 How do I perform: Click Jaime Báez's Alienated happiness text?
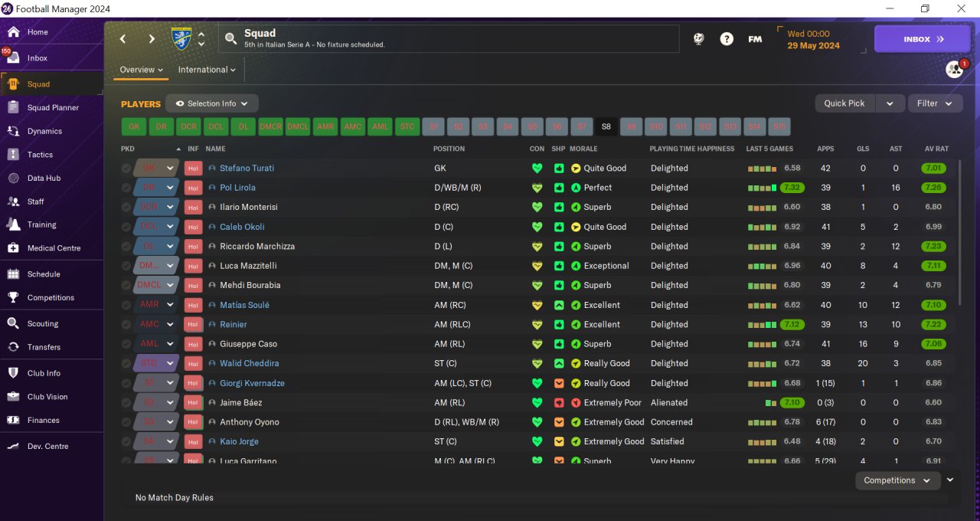(669, 402)
